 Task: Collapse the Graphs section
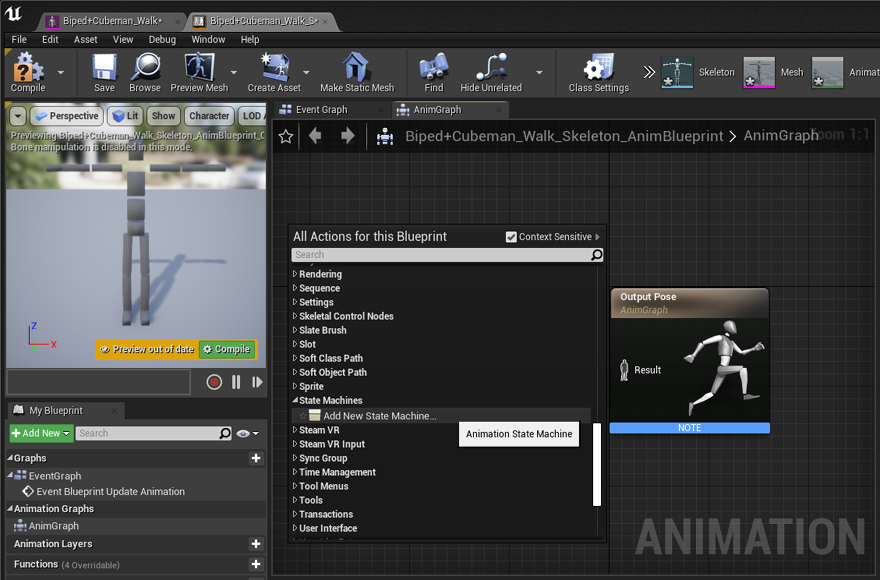point(10,458)
